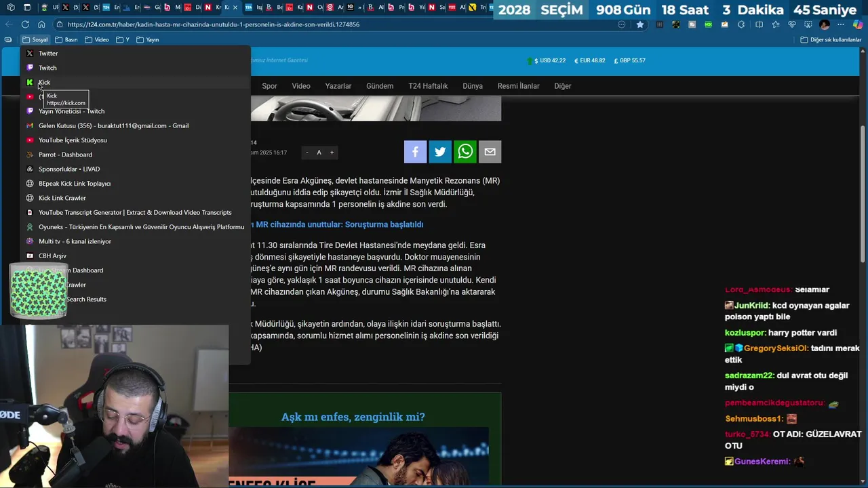Reload the page with refresh icon
The height and width of the screenshot is (488, 868).
tap(25, 24)
